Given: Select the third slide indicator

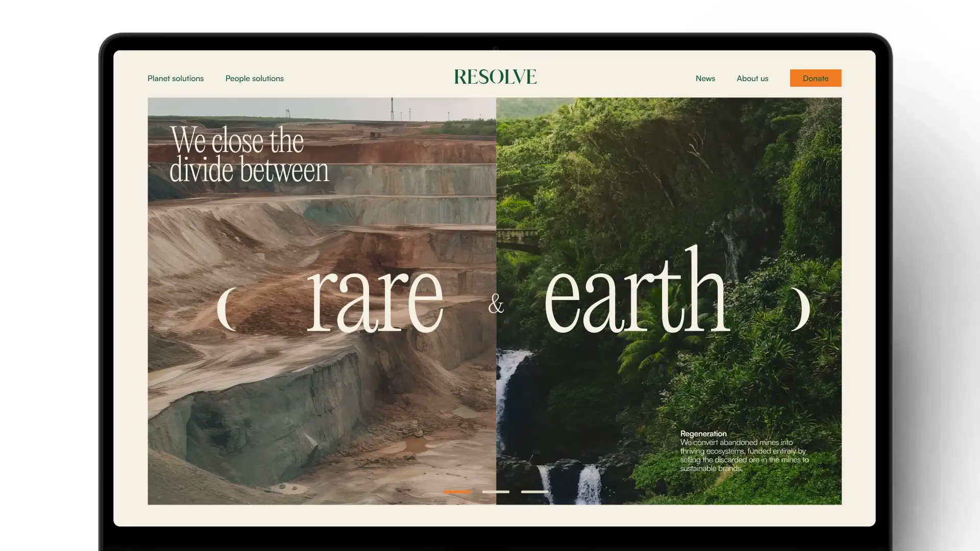Looking at the screenshot, I should point(534,492).
